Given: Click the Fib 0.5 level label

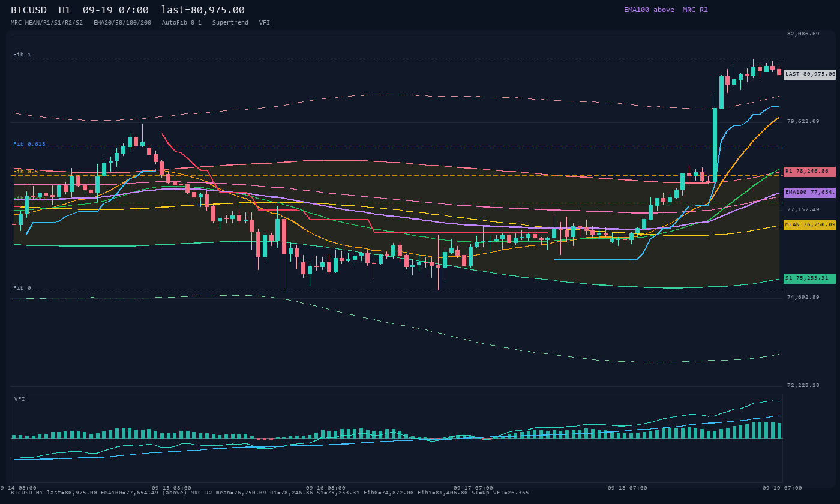Looking at the screenshot, I should tap(26, 172).
